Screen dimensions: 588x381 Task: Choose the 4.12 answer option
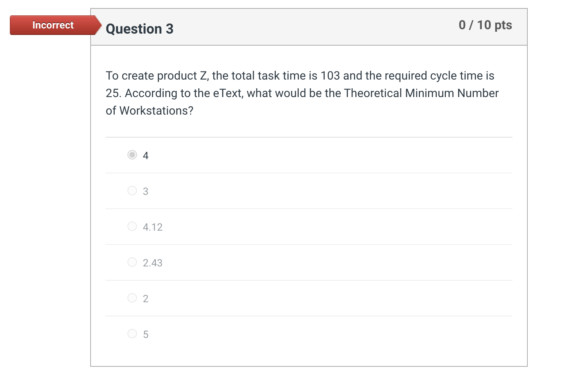coord(132,226)
